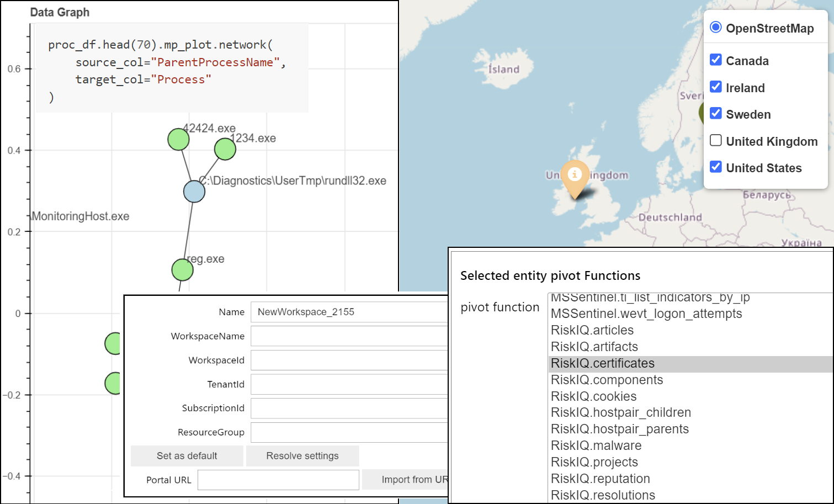Screen dimensions: 834x504
Task: Click the MonitoringHost.exe label in the graph
Action: pos(80,216)
